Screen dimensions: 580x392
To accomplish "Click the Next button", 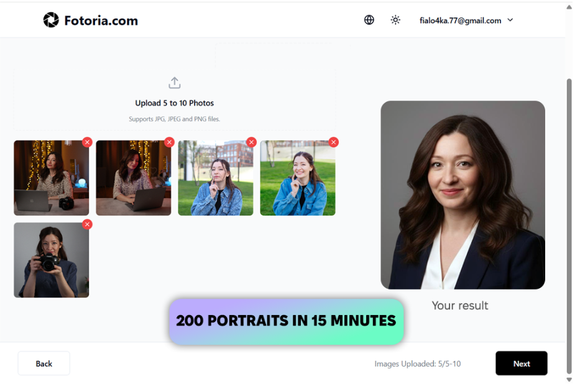I will tap(521, 363).
